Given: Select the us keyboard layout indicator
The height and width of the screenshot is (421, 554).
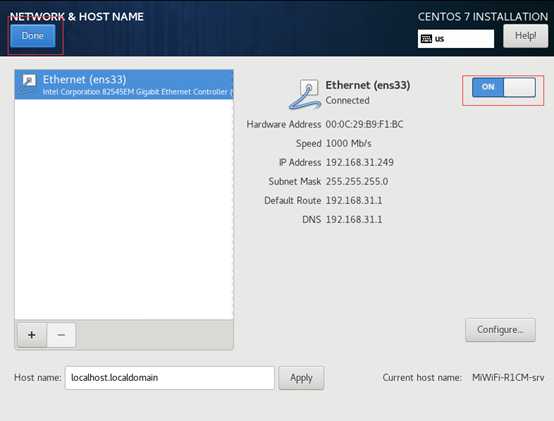Looking at the screenshot, I should coord(456,39).
